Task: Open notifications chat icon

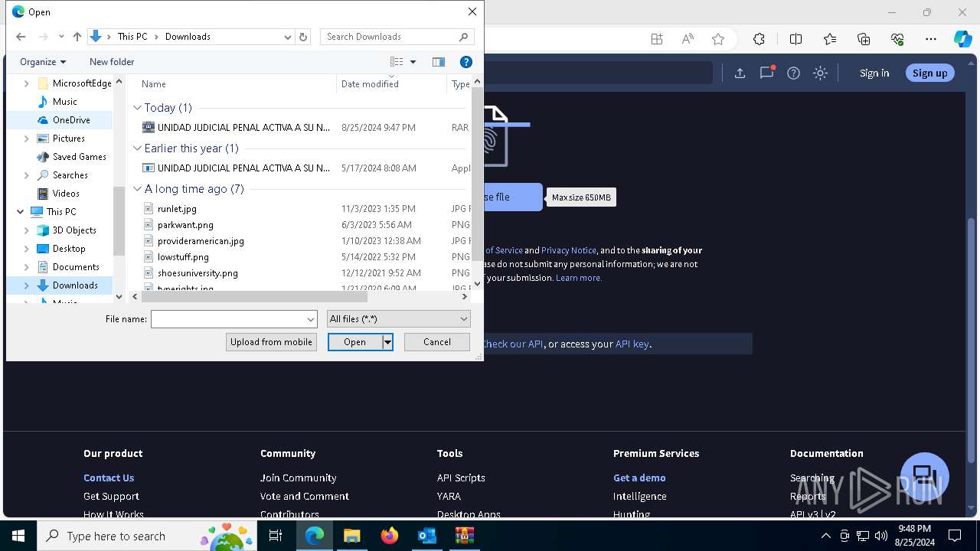Action: point(766,73)
